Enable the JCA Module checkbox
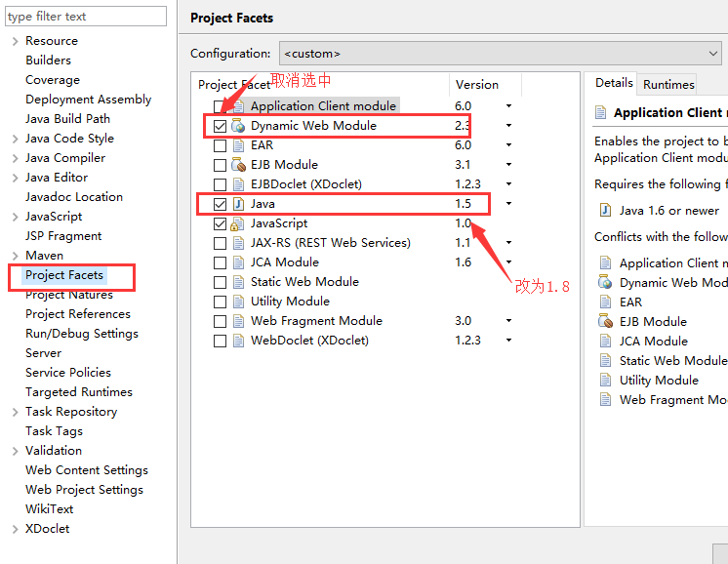 [220, 262]
